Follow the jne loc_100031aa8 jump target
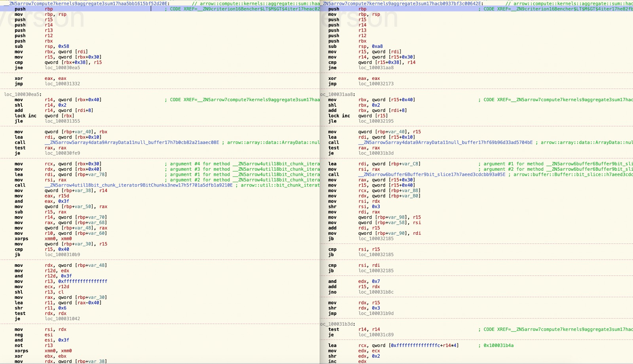This screenshot has width=633, height=364. (x=376, y=68)
